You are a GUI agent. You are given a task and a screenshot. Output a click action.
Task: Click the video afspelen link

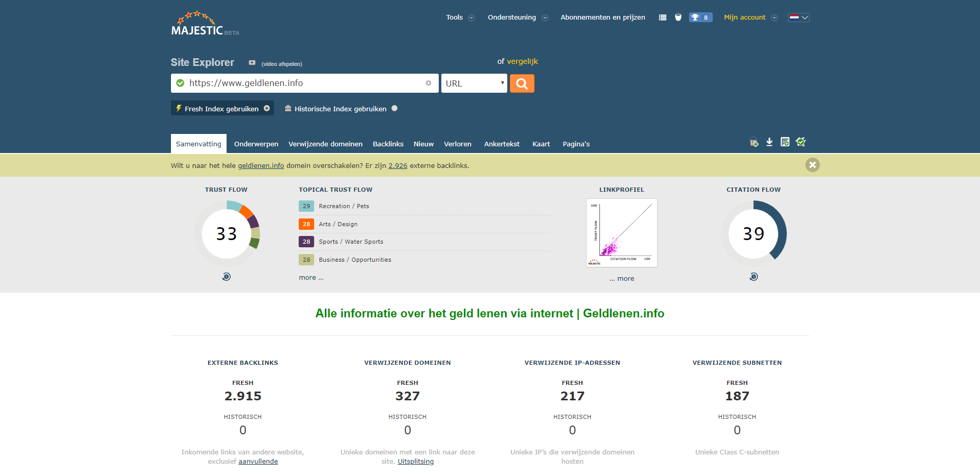(282, 64)
